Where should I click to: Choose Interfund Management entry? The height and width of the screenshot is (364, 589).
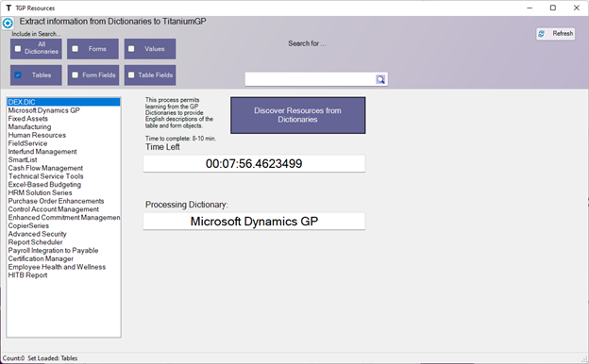point(63,152)
